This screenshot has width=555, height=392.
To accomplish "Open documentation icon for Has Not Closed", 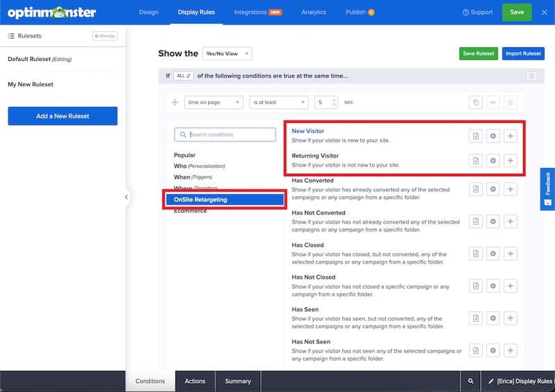I will pos(476,286).
